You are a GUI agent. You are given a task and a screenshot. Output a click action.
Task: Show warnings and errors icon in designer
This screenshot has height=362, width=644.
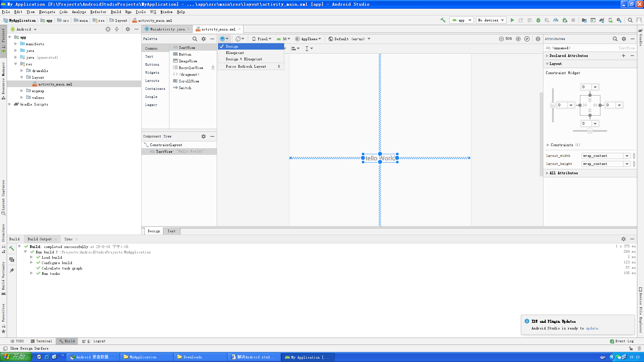point(538,39)
